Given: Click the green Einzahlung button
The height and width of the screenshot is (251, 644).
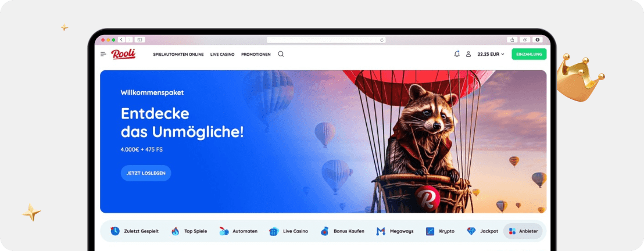Looking at the screenshot, I should [x=529, y=54].
